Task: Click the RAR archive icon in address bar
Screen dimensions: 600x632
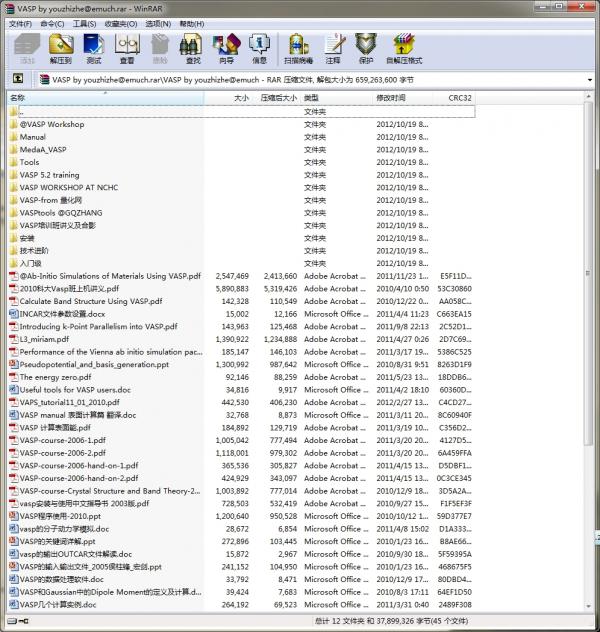Action: (44, 79)
